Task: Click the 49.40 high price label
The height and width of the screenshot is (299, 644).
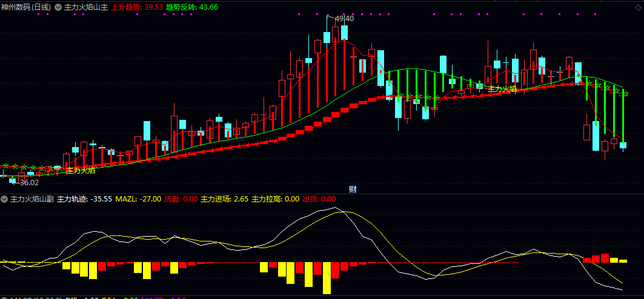Action: (344, 18)
